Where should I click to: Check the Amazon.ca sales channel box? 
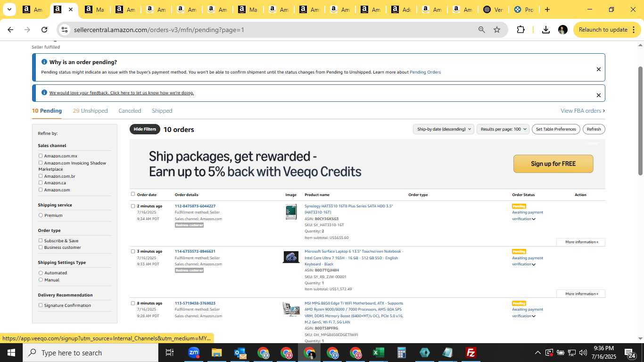41,182
